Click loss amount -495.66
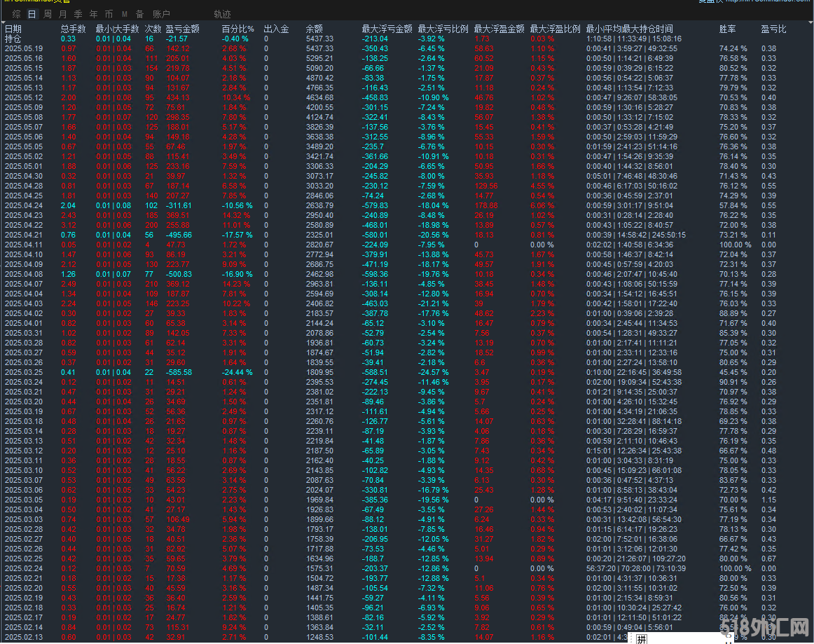 (179, 235)
